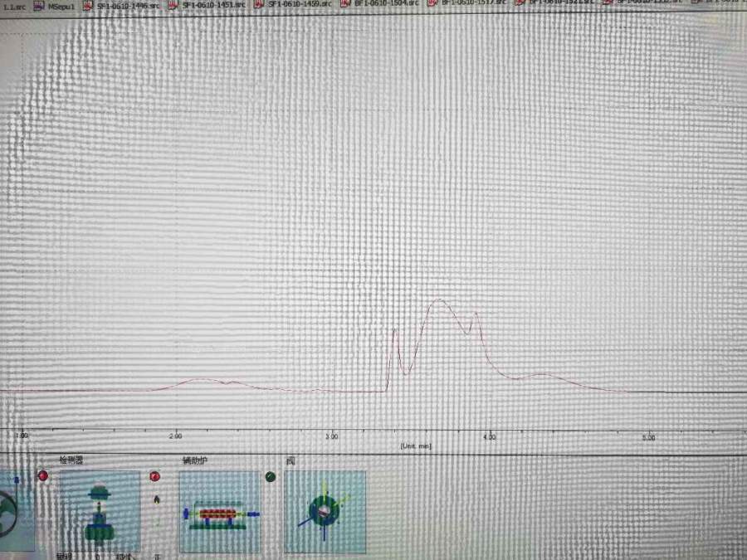
Task: Open the auxiliary furnace (辅助炉) diagram
Action: click(x=220, y=513)
